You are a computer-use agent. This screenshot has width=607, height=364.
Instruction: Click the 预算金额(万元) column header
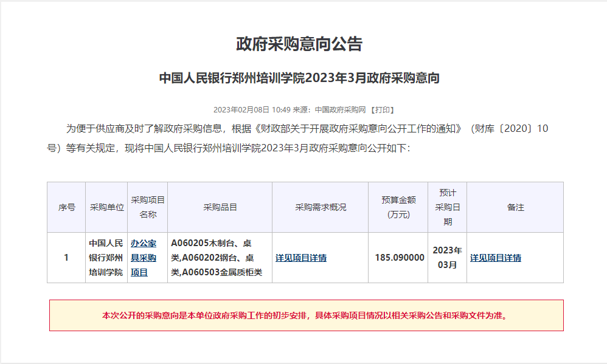point(398,207)
